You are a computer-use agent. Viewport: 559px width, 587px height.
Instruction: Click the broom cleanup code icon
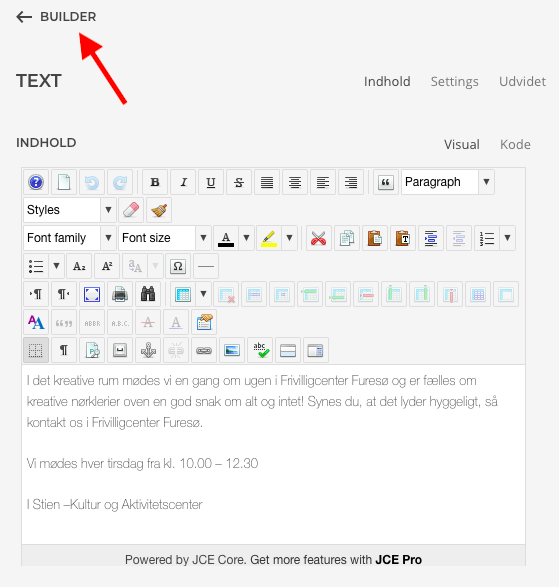coord(159,210)
